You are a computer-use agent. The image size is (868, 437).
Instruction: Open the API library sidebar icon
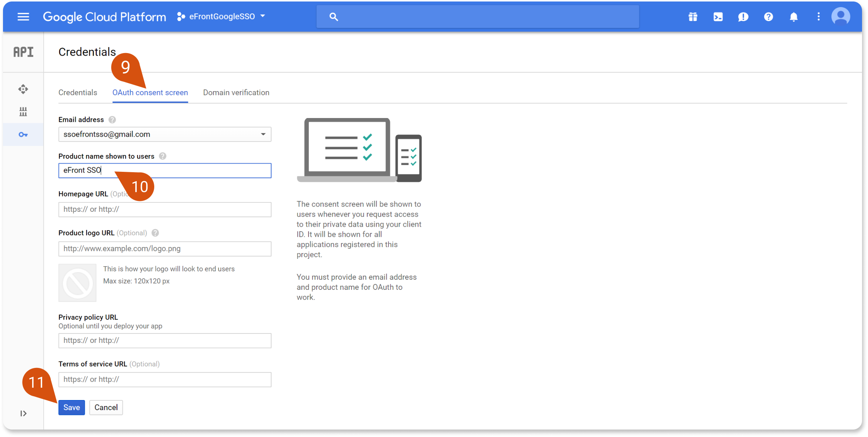click(23, 112)
